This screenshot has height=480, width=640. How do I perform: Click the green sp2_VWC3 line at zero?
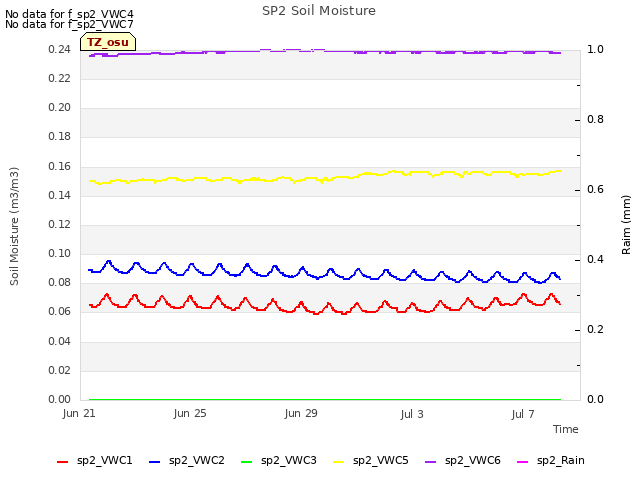tap(325, 399)
